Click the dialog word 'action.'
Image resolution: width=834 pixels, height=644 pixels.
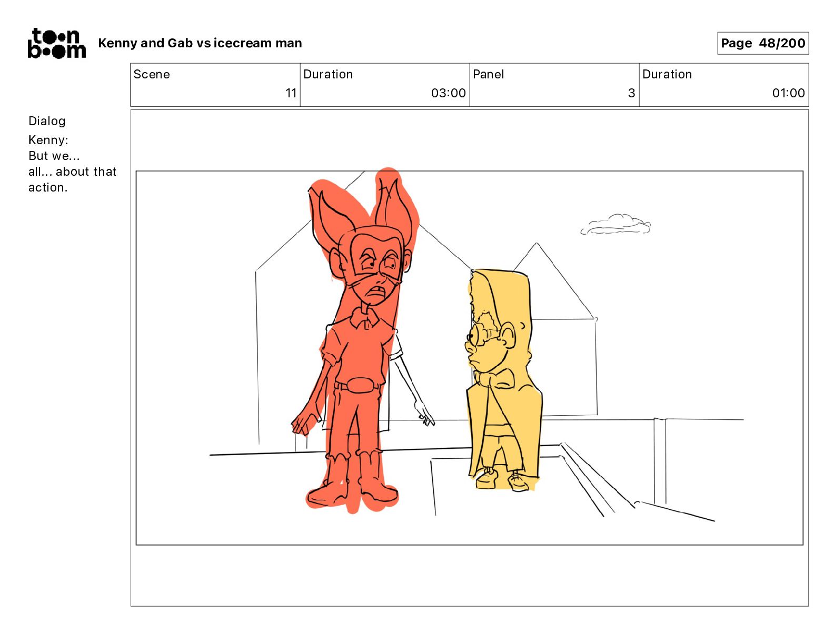coord(48,187)
